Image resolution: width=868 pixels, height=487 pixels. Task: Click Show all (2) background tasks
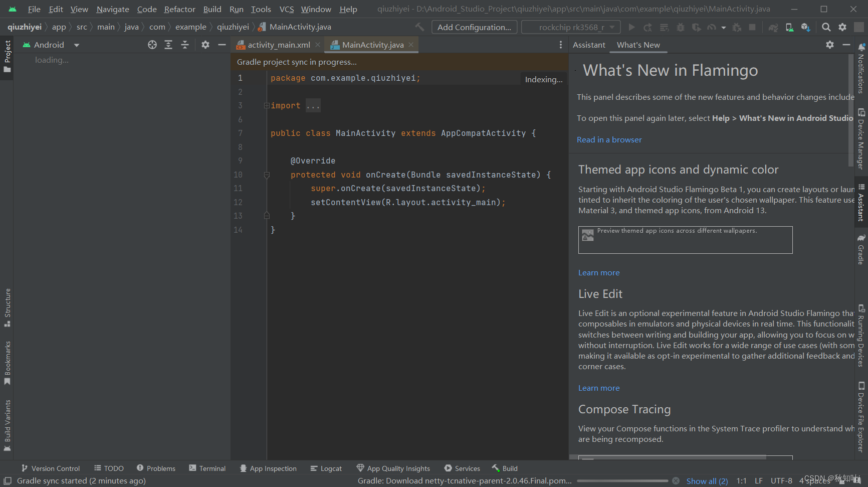click(707, 481)
